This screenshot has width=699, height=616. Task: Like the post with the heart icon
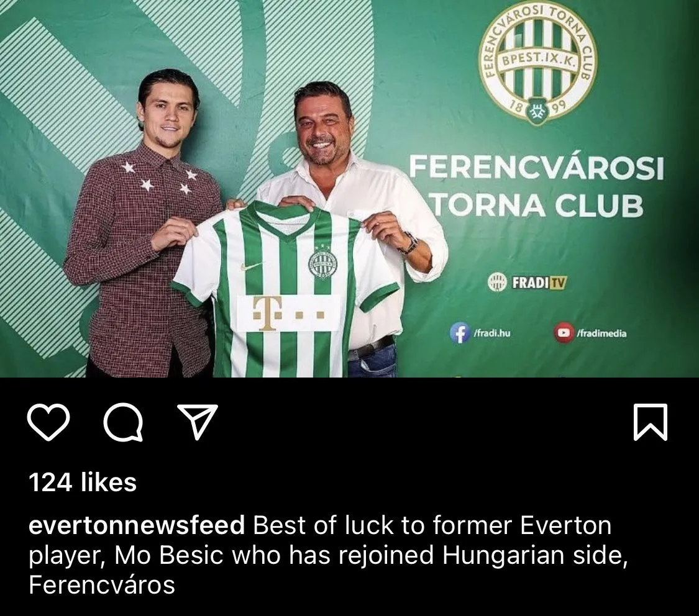(x=48, y=422)
